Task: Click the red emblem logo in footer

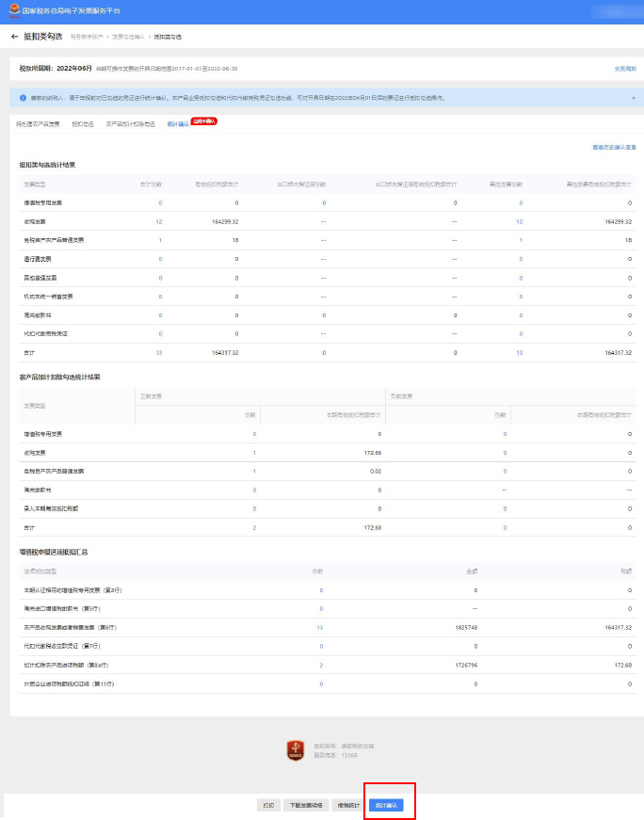Action: click(296, 750)
